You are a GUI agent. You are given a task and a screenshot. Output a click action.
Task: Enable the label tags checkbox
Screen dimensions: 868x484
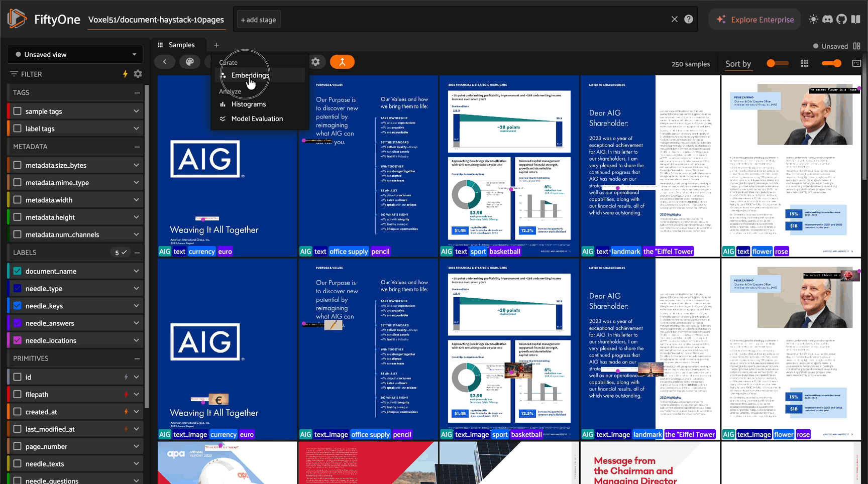tap(18, 129)
